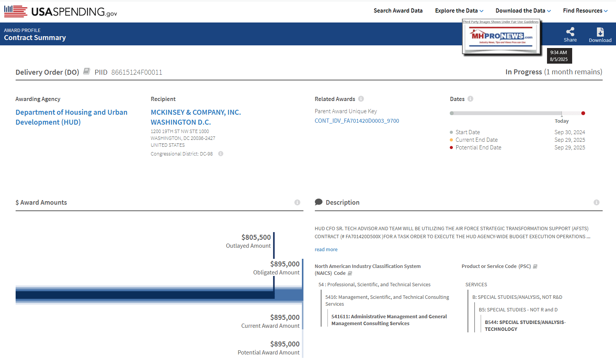Expand the Find Resources menu
This screenshot has height=364, width=616.
pos(586,11)
